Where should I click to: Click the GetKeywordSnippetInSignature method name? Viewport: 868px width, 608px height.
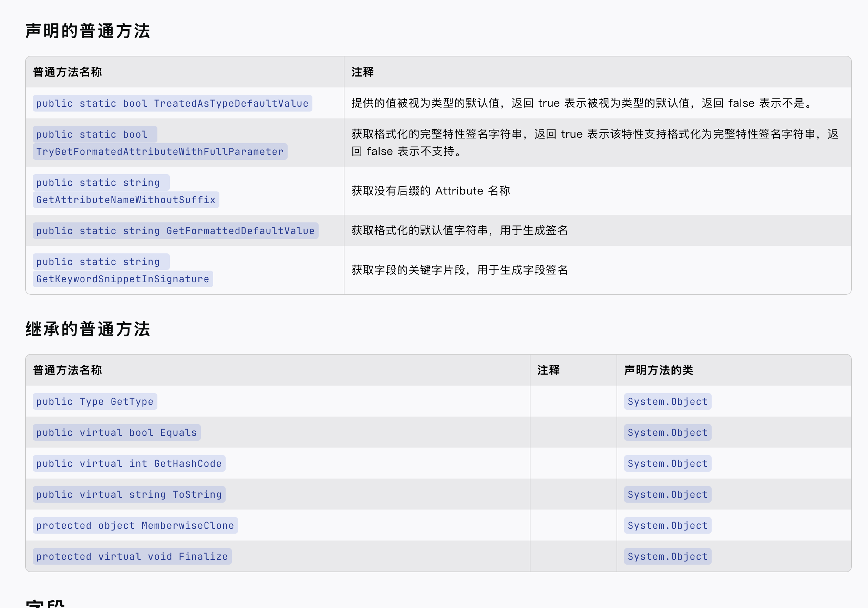pyautogui.click(x=123, y=279)
